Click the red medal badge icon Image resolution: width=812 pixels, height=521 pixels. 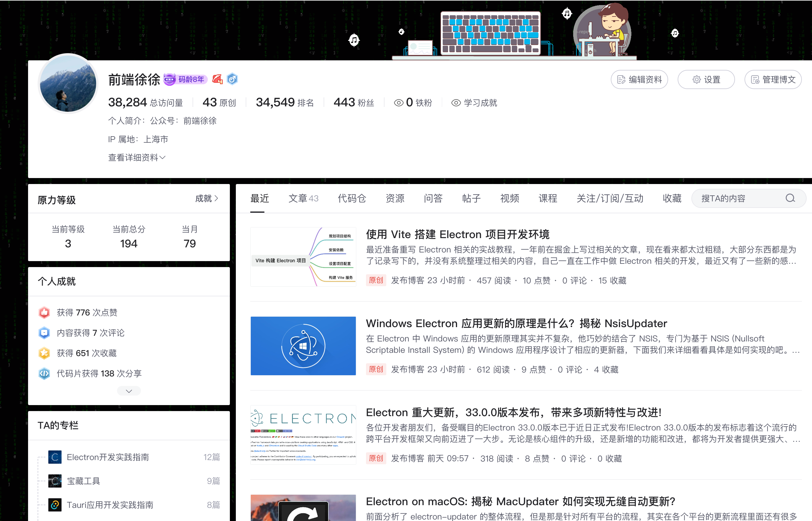217,79
